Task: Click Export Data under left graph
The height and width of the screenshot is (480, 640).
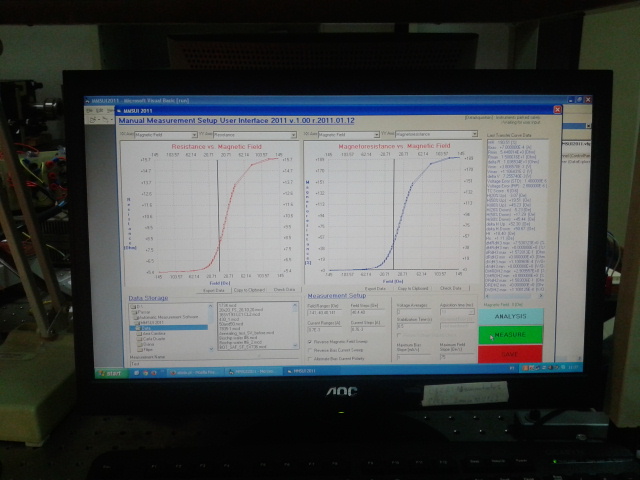Action: (x=213, y=289)
